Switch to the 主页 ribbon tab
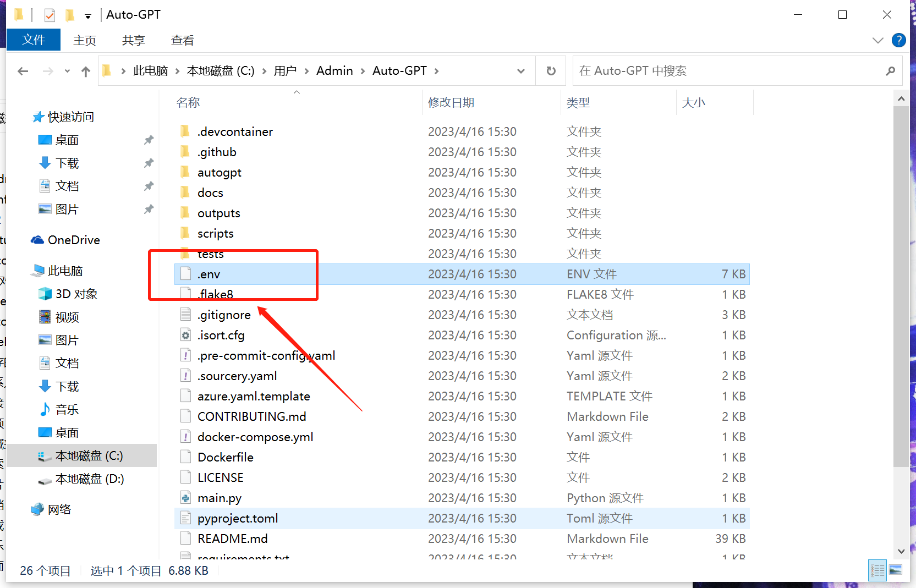916x588 pixels. (85, 40)
